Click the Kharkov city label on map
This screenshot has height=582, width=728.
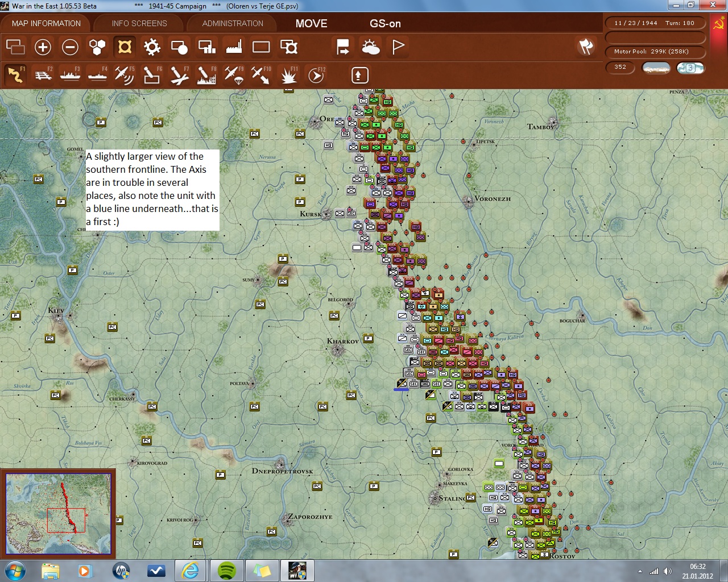(343, 341)
